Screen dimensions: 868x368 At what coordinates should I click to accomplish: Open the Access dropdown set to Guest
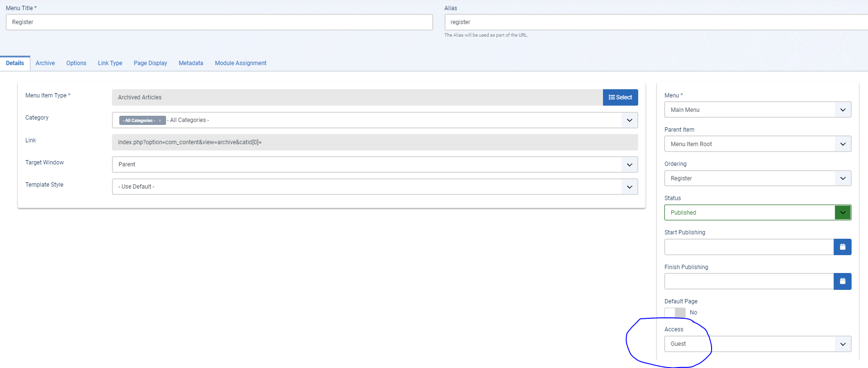pyautogui.click(x=757, y=344)
